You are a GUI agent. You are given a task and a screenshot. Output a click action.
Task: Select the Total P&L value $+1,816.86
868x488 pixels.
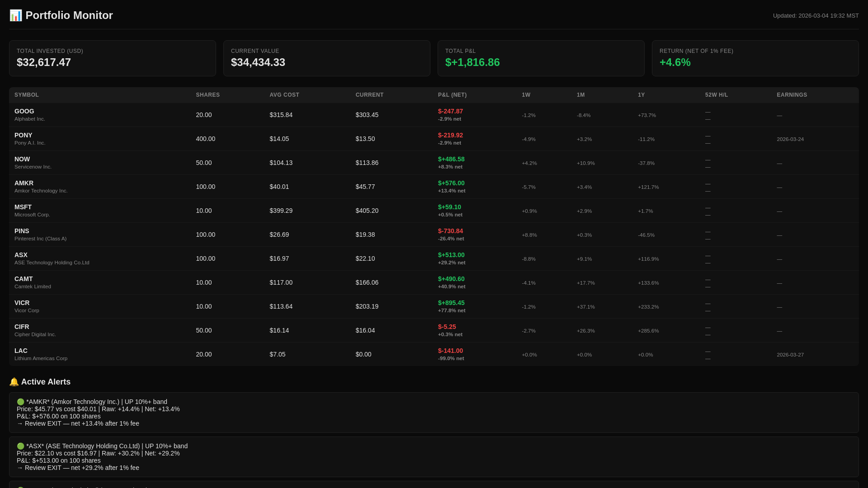point(472,62)
